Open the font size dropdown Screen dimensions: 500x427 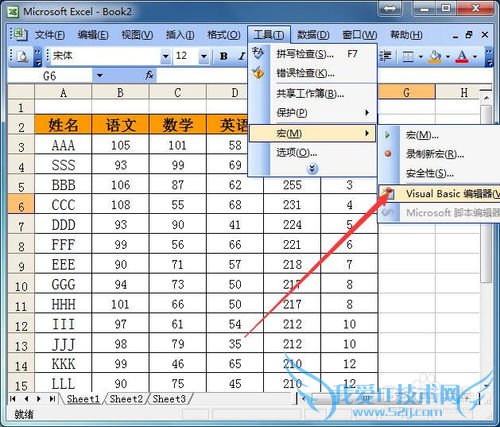click(204, 56)
